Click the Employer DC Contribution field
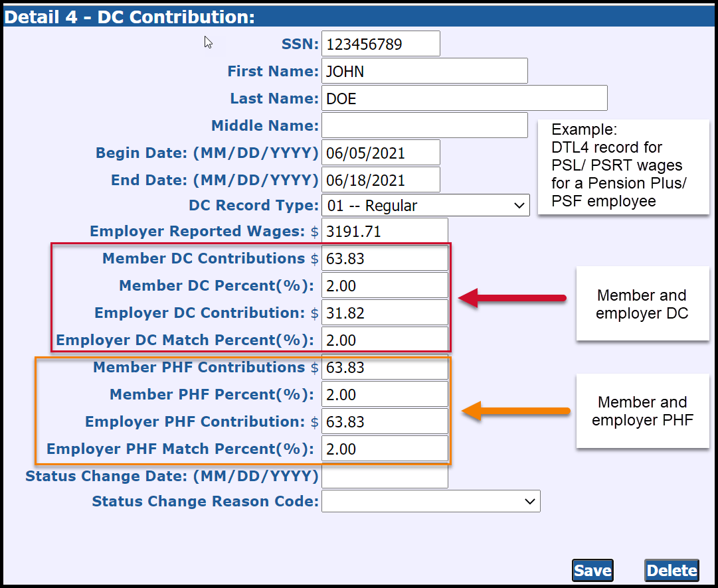Image resolution: width=718 pixels, height=588 pixels. [x=385, y=312]
